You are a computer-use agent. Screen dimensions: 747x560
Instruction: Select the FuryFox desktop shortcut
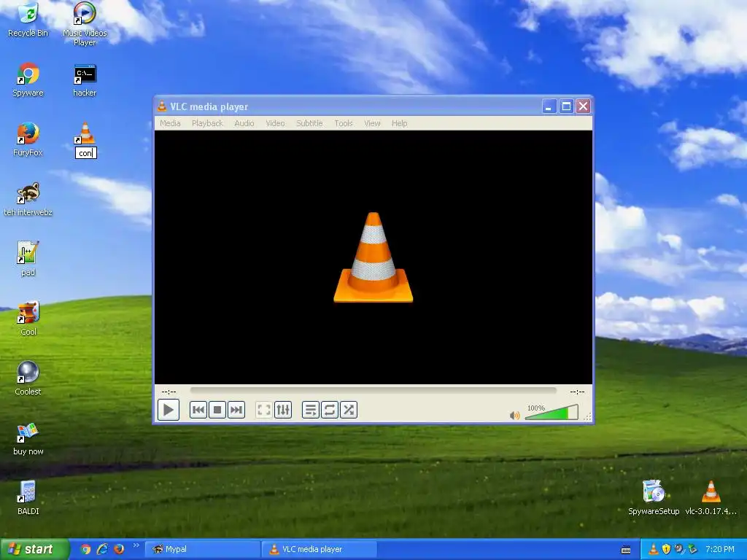[x=28, y=139]
